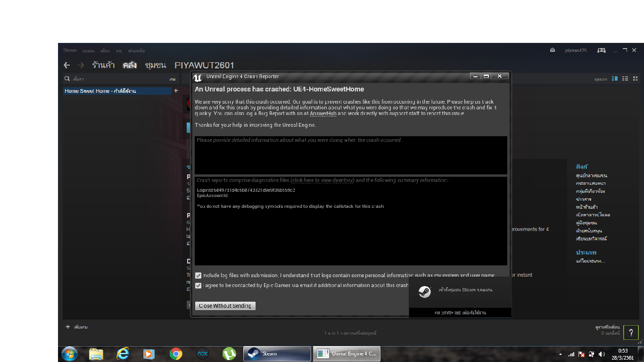Click the Steam logo in the overlay notification
The width and height of the screenshot is (644, 362).
point(425,292)
